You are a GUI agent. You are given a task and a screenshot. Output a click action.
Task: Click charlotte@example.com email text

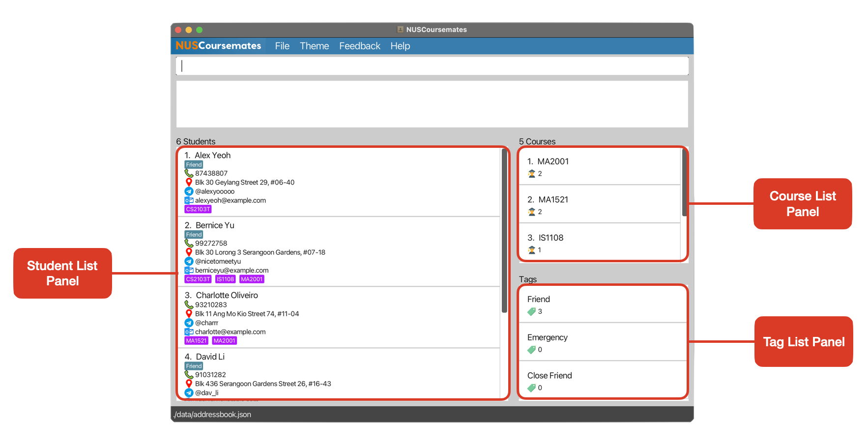[230, 332]
